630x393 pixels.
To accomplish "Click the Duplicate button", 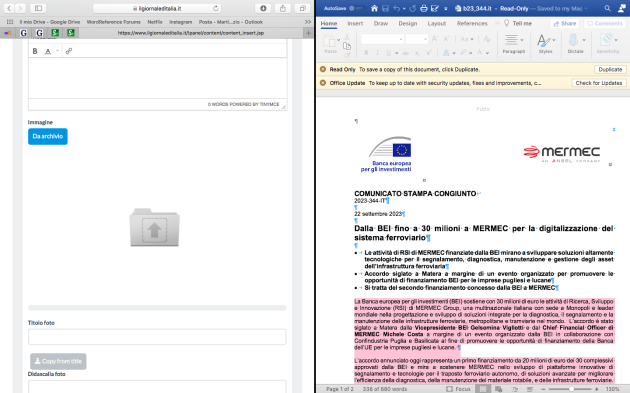I will [610, 69].
